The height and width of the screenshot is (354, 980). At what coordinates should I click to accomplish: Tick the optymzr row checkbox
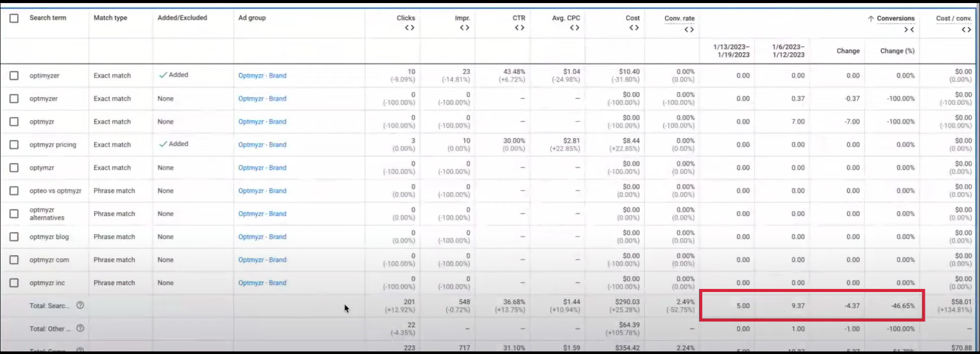pos(14,168)
